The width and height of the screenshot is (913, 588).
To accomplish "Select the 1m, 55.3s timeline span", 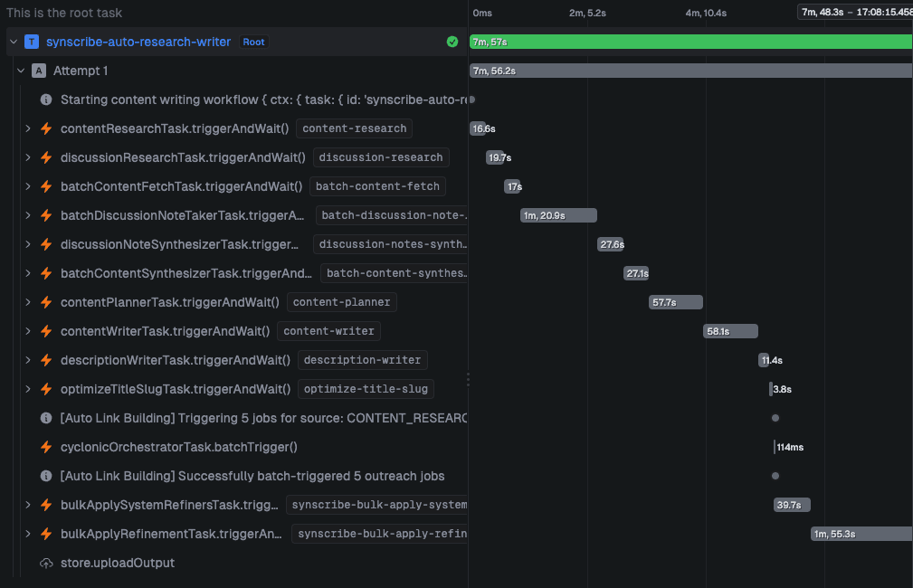I will 861,534.
